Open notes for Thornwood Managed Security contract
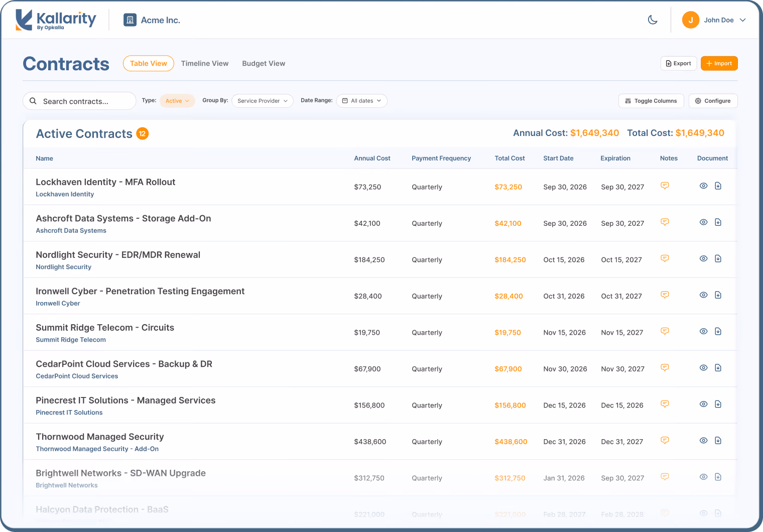The width and height of the screenshot is (763, 532). coord(665,441)
